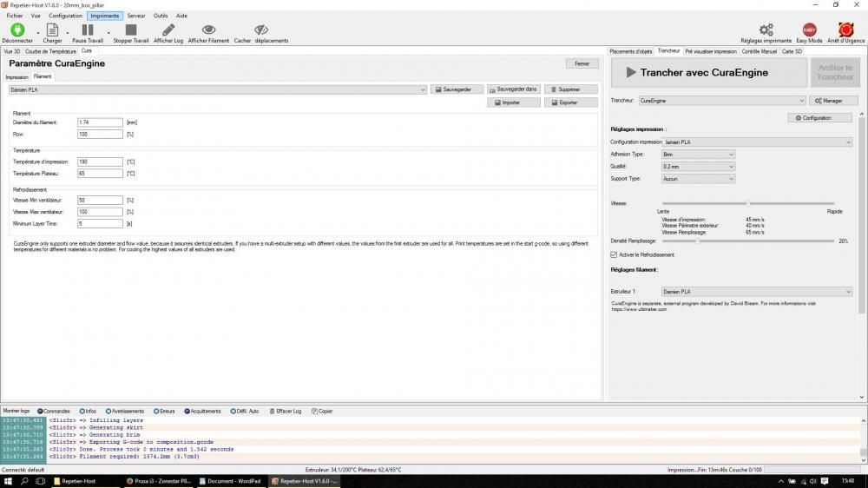Open the slicer Manager button
The image size is (868, 488).
[x=833, y=101]
